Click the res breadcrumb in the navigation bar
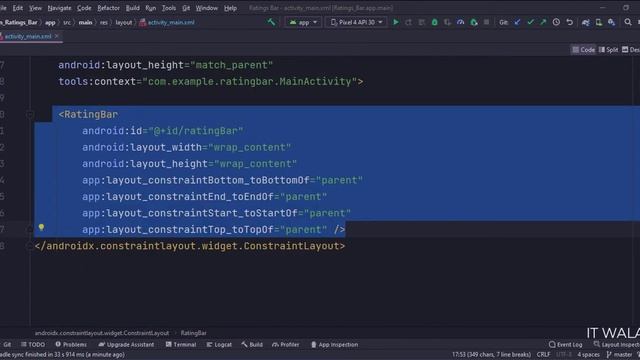The height and width of the screenshot is (360, 640). [104, 22]
